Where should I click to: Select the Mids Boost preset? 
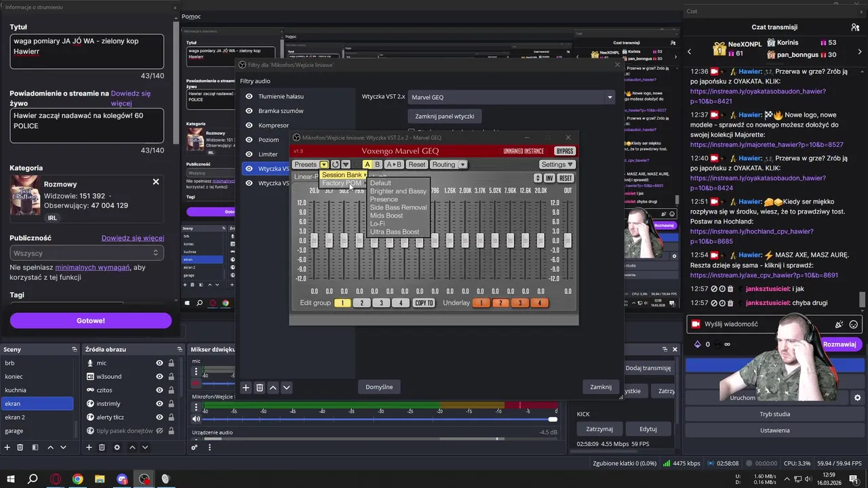pos(387,216)
